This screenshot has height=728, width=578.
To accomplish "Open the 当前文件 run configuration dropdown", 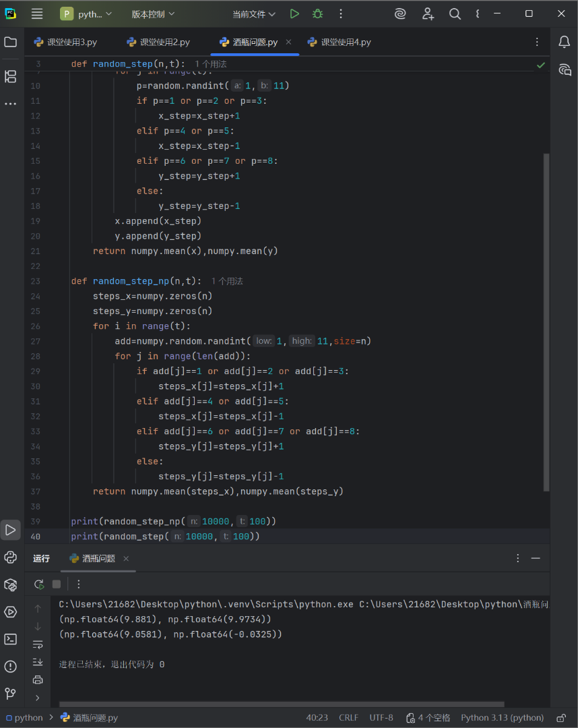I will [x=254, y=14].
